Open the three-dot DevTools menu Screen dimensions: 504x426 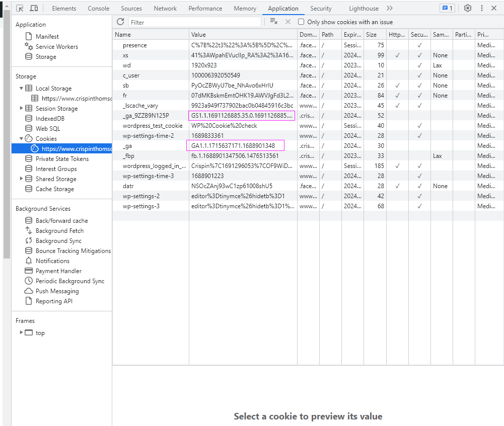pos(481,8)
